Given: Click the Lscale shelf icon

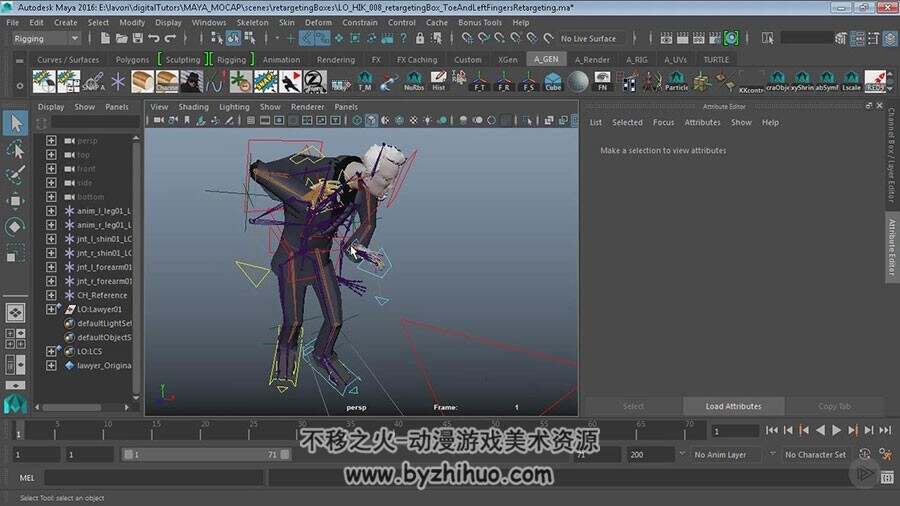Looking at the screenshot, I should [851, 81].
